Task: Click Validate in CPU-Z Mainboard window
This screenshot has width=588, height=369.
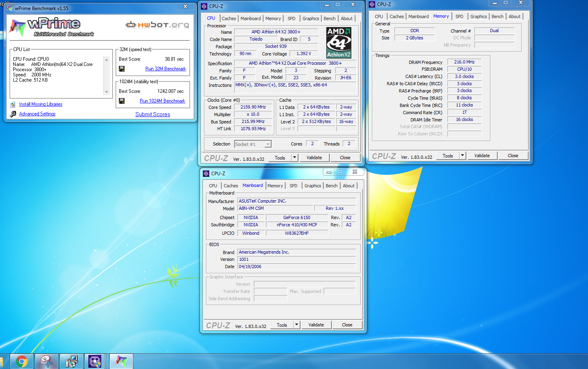Action: pos(316,325)
